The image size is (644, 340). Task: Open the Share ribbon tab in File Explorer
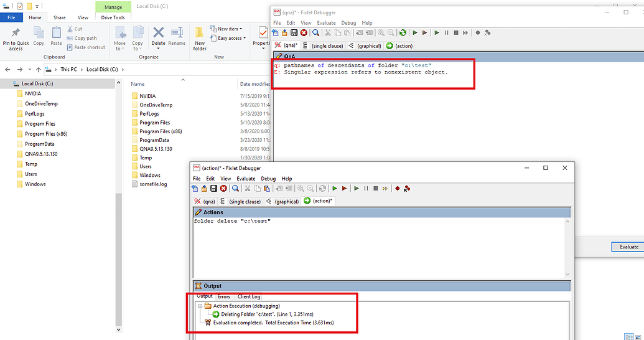tap(60, 17)
